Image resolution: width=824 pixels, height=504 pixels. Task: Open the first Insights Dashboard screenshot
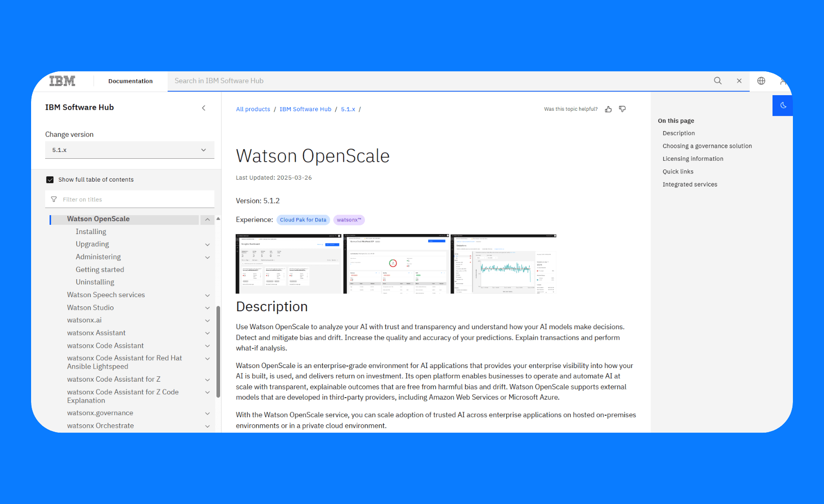(x=289, y=264)
